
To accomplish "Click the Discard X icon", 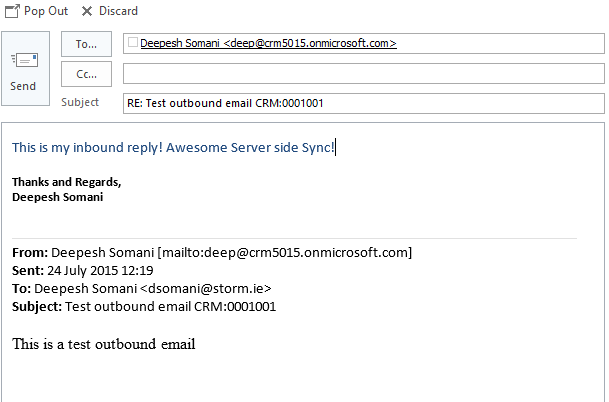I will pos(87,11).
